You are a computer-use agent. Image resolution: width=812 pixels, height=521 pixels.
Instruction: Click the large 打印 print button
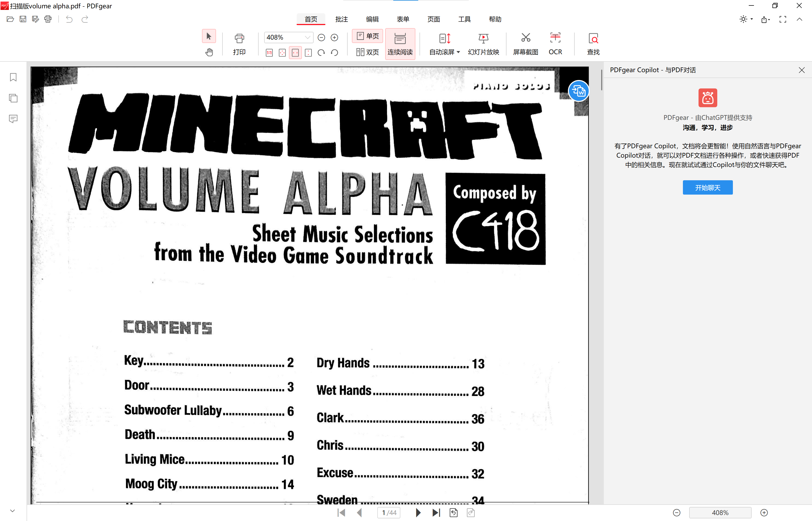click(239, 44)
